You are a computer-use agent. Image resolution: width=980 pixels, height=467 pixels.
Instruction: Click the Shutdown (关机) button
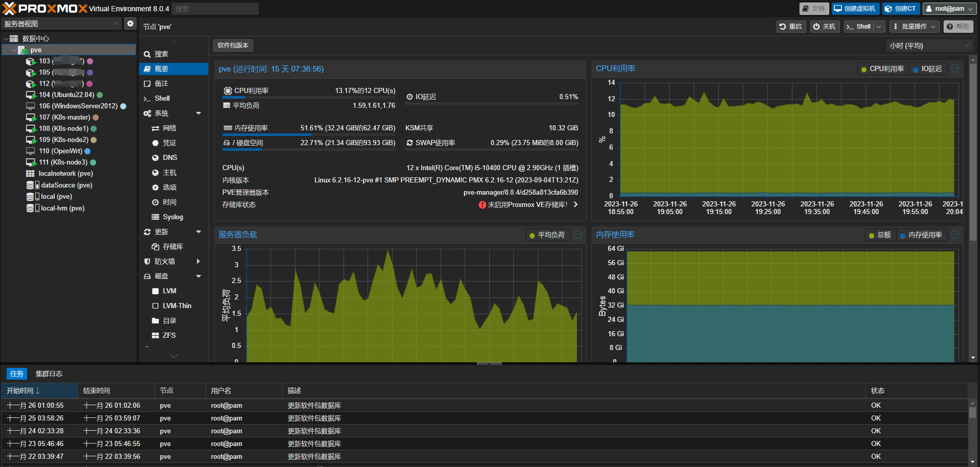(825, 27)
